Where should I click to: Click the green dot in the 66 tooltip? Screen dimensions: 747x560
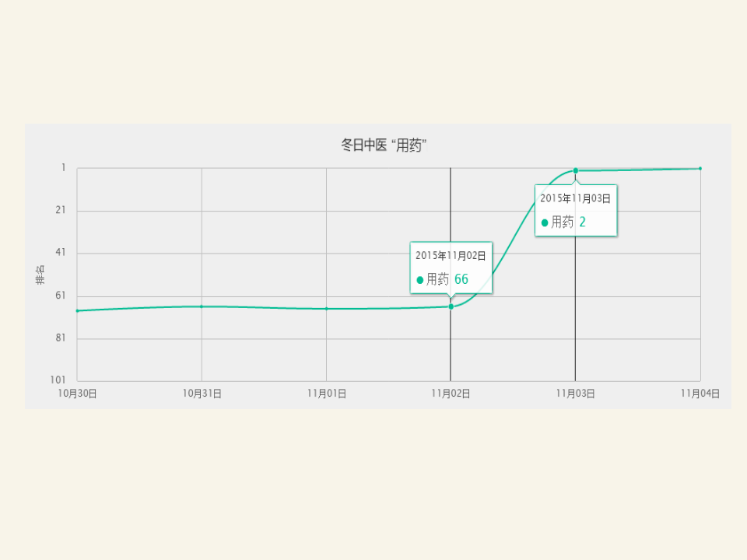[x=419, y=280]
